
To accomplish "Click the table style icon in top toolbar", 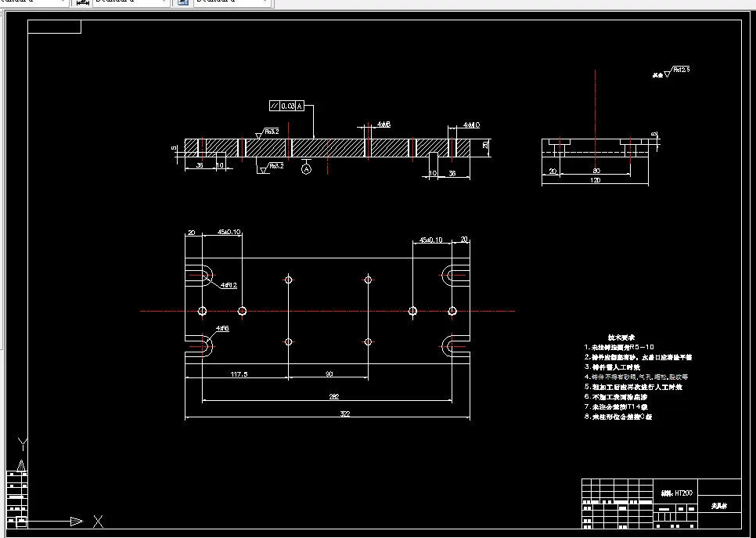I will tap(182, 2).
